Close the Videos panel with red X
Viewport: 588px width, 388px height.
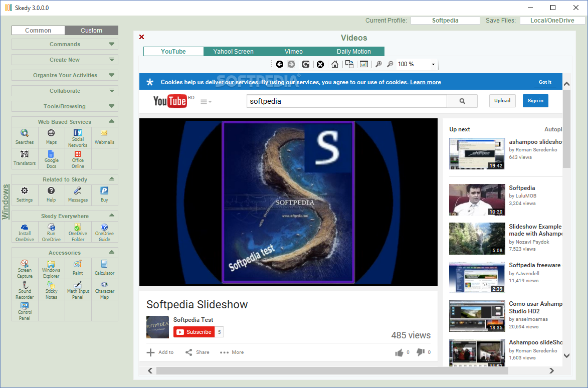[x=142, y=37]
